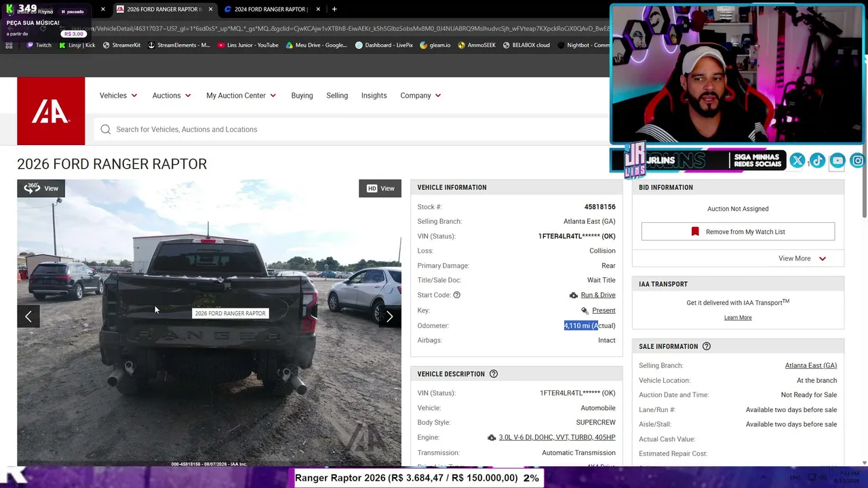
Task: Click the IAA logo to go home
Action: click(x=51, y=111)
